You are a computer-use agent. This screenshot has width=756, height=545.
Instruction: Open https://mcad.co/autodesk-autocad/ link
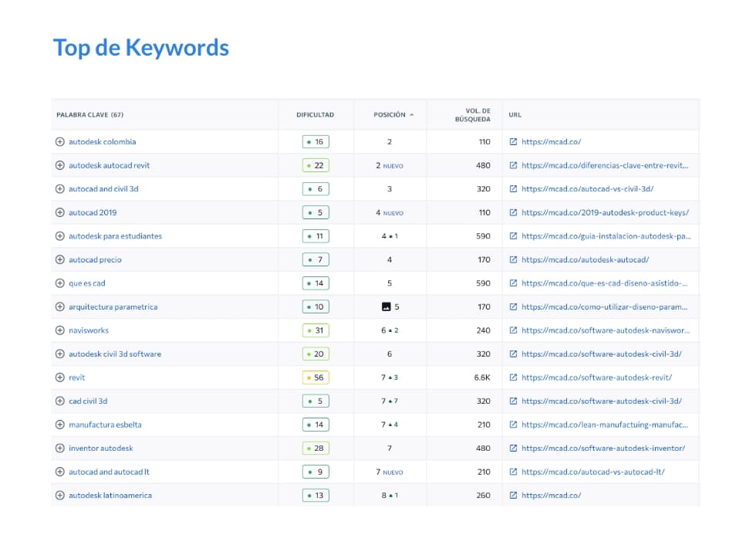point(586,260)
